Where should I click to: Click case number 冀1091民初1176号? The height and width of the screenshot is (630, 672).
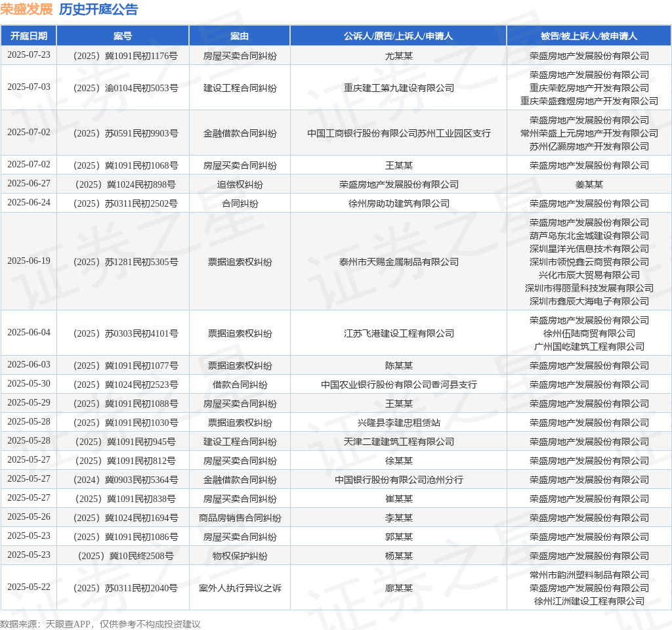coord(125,56)
